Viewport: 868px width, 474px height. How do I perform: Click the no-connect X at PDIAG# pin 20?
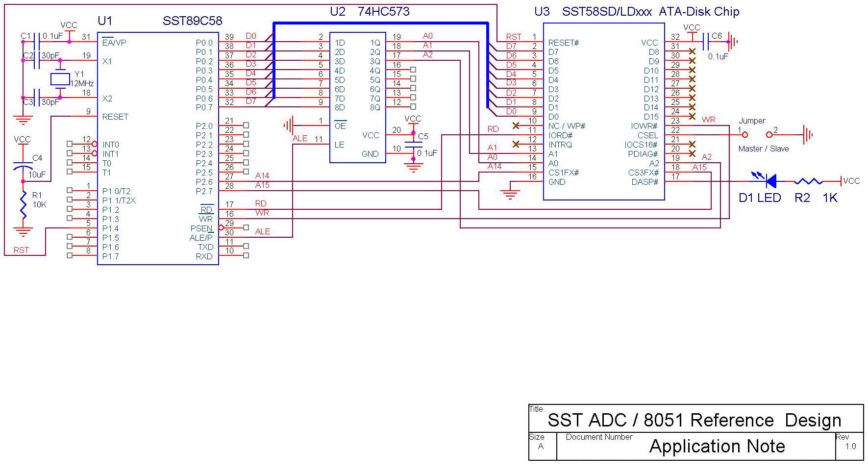tap(692, 153)
